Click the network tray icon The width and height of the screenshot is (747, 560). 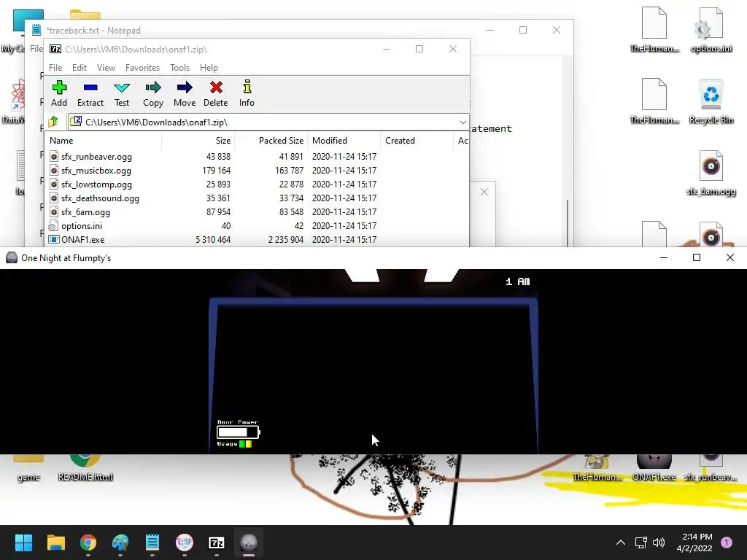click(640, 542)
